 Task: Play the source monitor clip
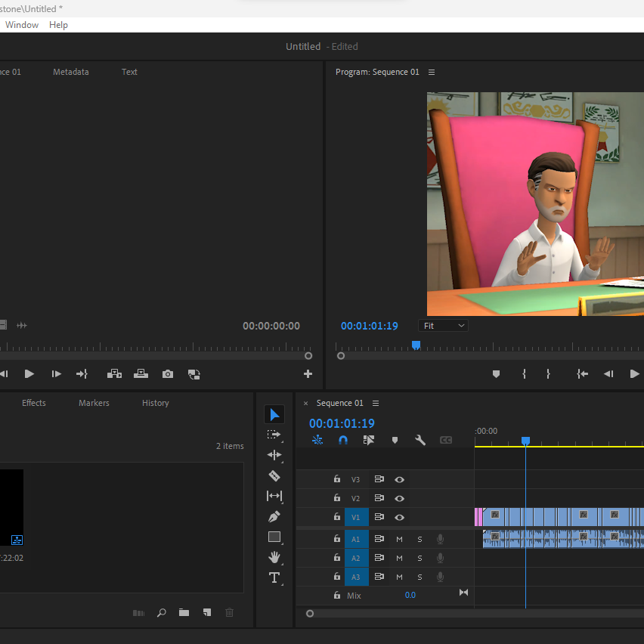tap(29, 374)
